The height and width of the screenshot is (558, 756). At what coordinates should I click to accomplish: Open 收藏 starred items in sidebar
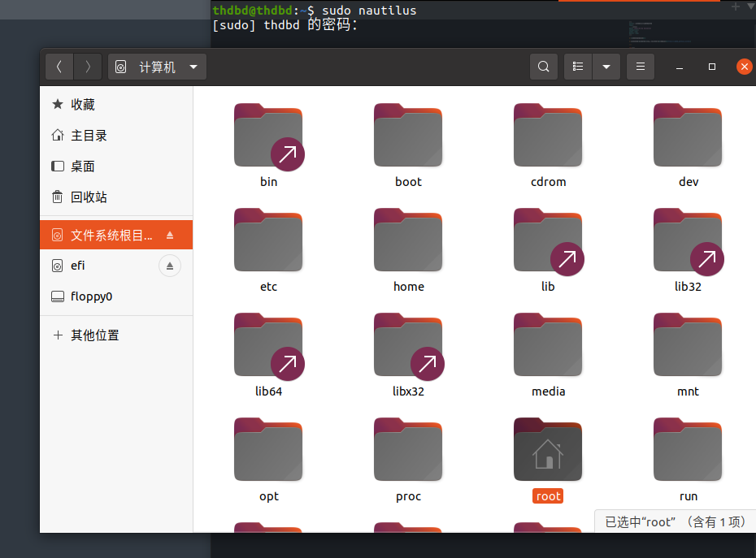point(116,105)
